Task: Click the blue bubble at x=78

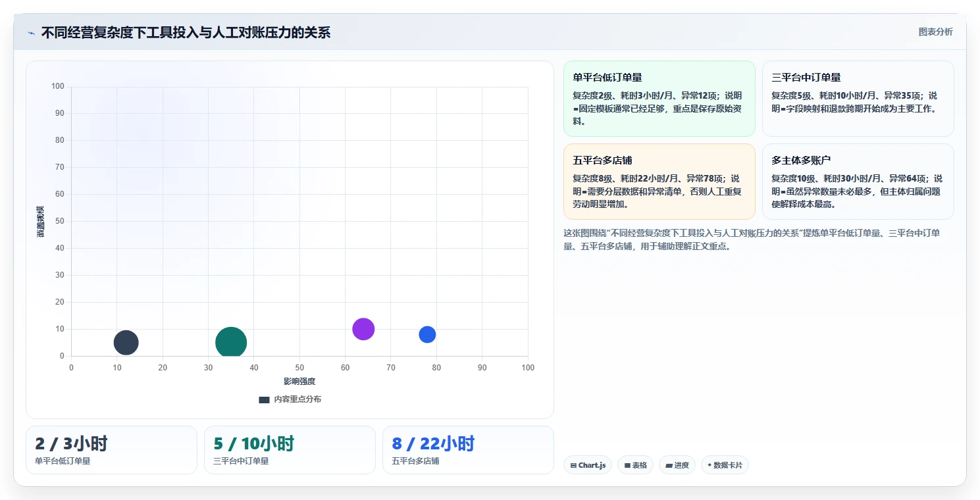Action: point(427,334)
